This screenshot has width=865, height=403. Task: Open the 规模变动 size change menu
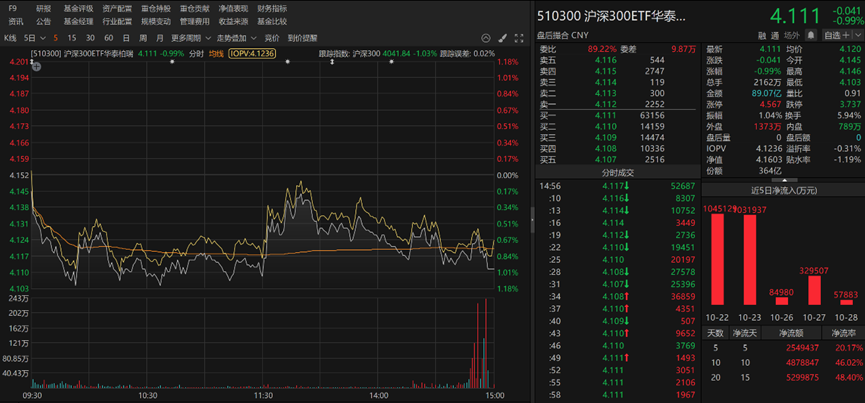pyautogui.click(x=156, y=22)
